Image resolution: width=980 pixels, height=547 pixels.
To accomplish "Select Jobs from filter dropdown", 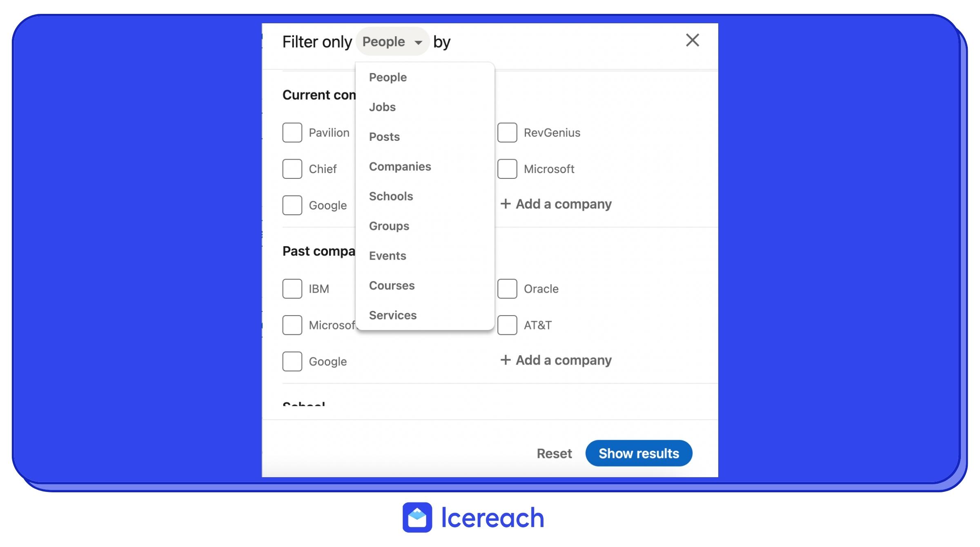I will (382, 106).
